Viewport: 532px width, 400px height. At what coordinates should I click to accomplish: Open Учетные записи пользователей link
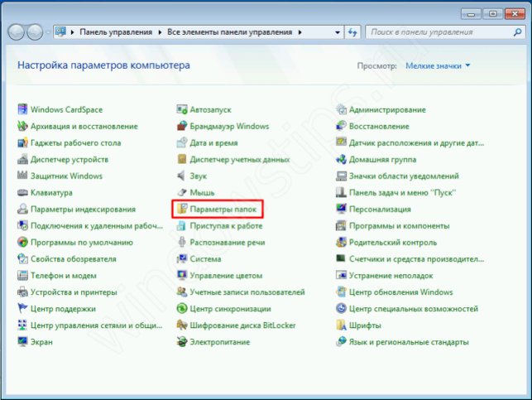pyautogui.click(x=247, y=292)
